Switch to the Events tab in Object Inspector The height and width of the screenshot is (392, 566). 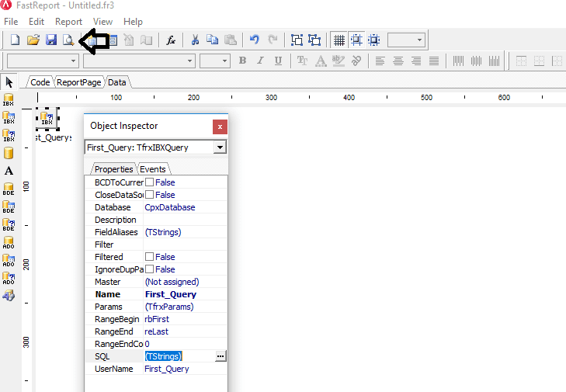[x=152, y=169]
